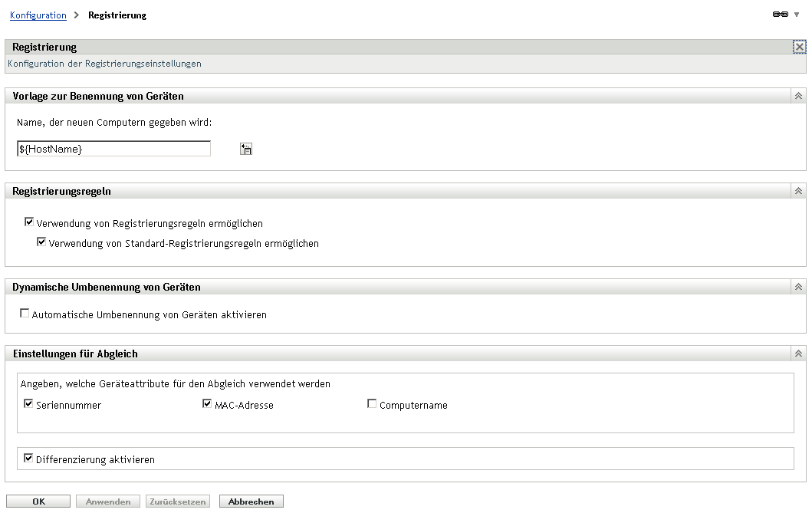Screen dimensions: 812x513
Task: Uncheck Differenzierung aktivieren
Action: (28, 458)
